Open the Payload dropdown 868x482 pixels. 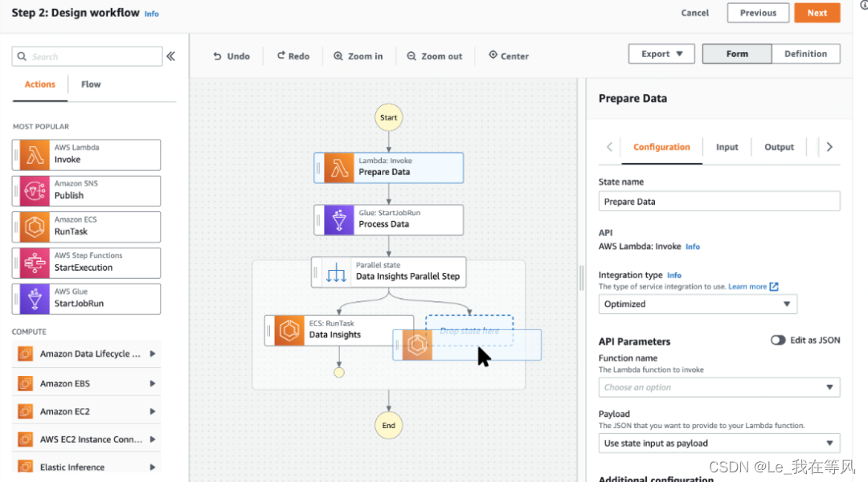tap(719, 443)
